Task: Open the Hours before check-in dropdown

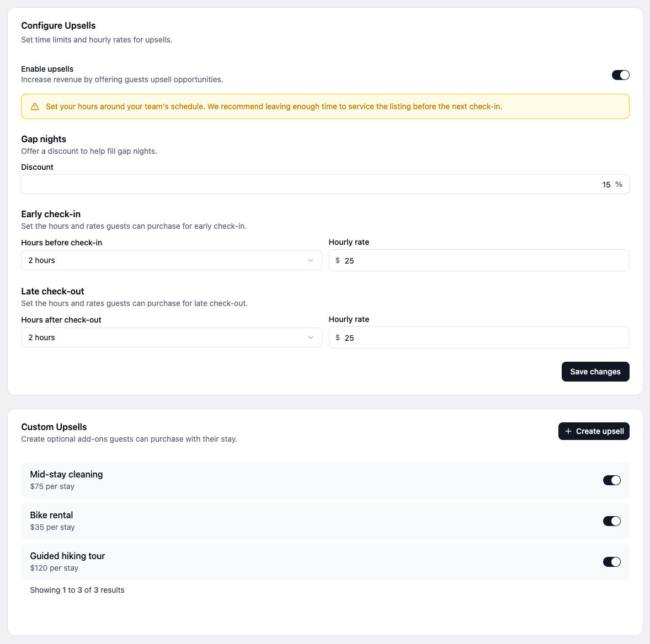Action: 171,260
